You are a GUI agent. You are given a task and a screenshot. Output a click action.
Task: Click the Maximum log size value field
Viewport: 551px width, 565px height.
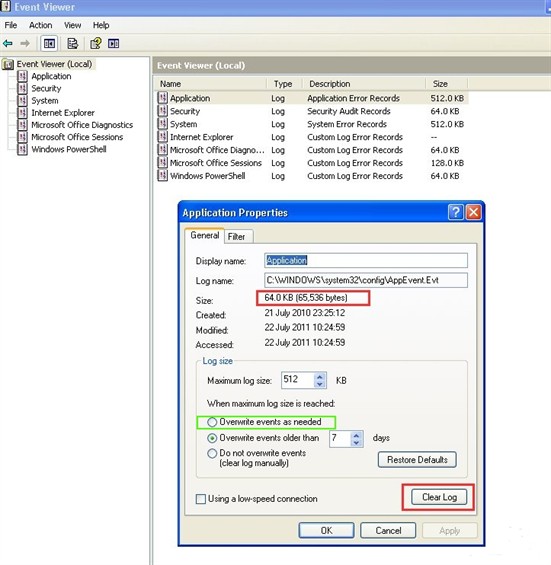[298, 381]
